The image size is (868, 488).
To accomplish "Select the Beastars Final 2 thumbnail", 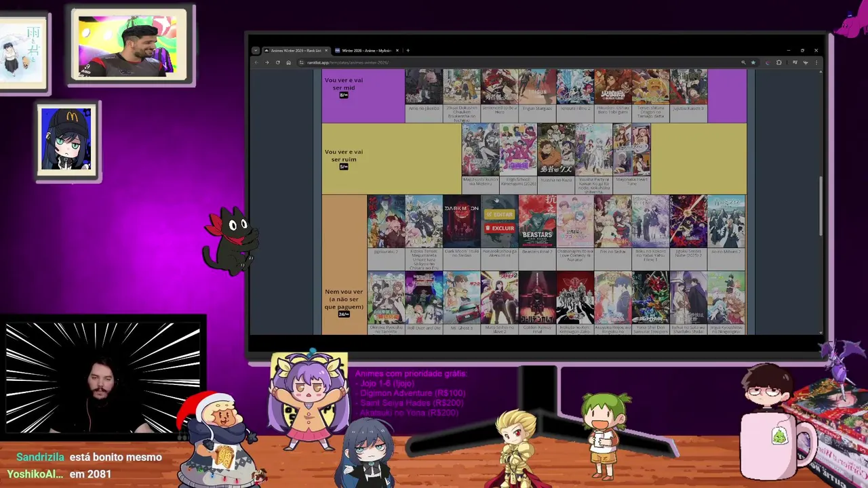I will tap(537, 221).
